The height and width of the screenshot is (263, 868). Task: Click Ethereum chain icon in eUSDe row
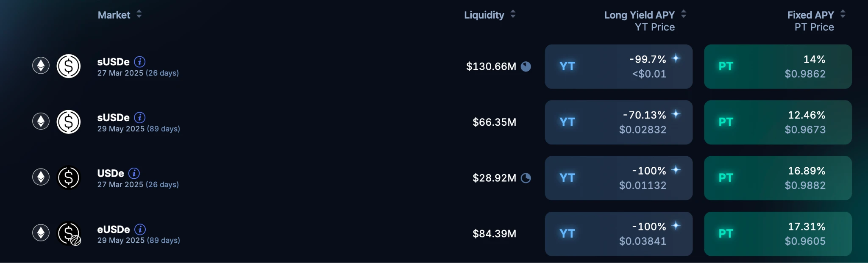click(41, 233)
